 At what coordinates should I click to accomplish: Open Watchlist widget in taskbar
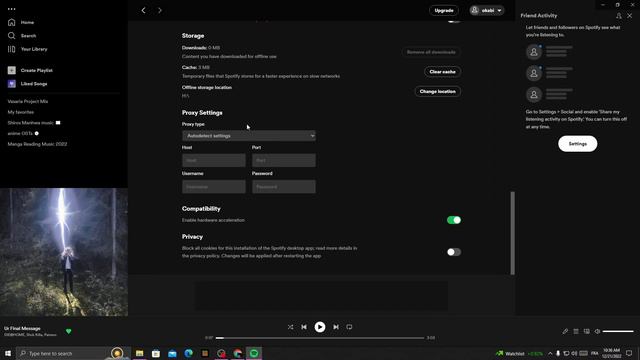[x=519, y=353]
